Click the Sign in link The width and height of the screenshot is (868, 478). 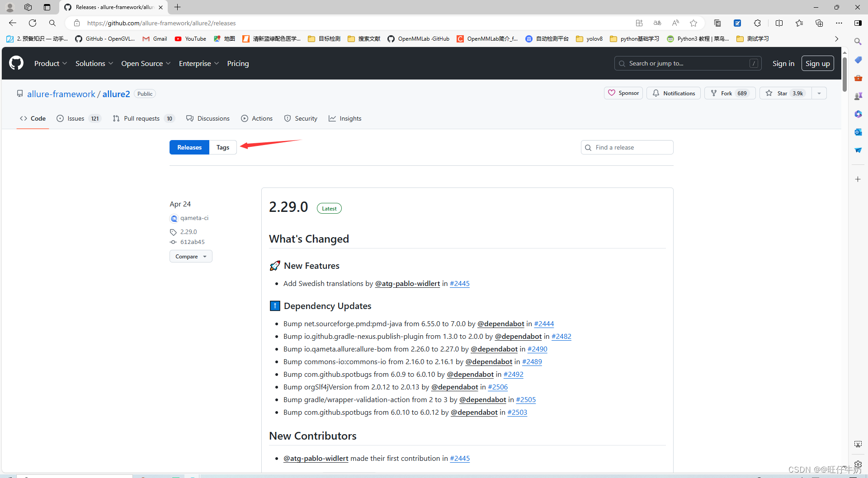[783, 63]
